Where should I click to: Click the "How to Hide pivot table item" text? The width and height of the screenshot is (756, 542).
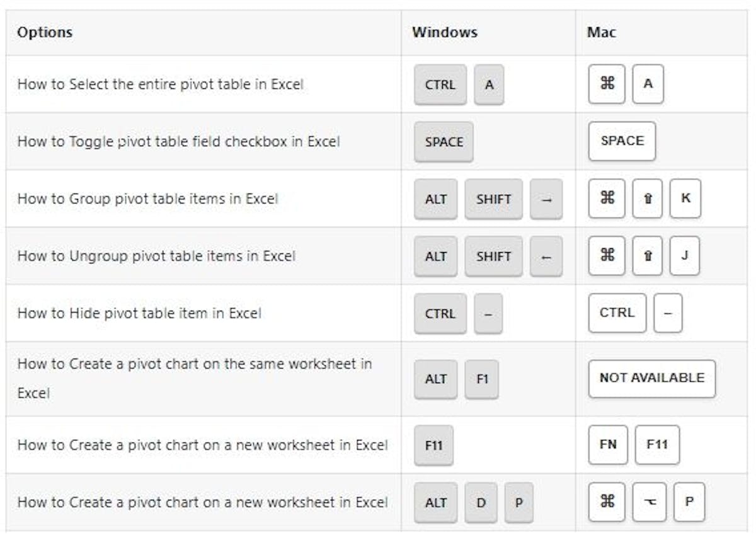tap(139, 313)
